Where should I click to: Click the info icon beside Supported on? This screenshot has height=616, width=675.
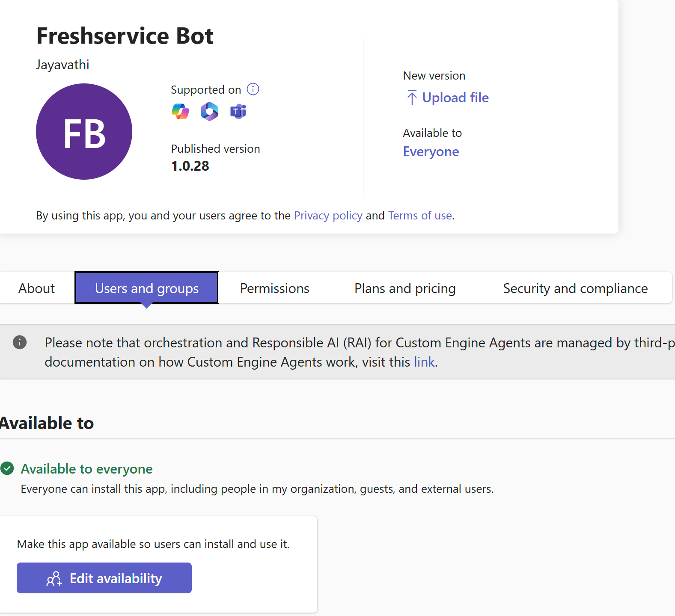[253, 89]
